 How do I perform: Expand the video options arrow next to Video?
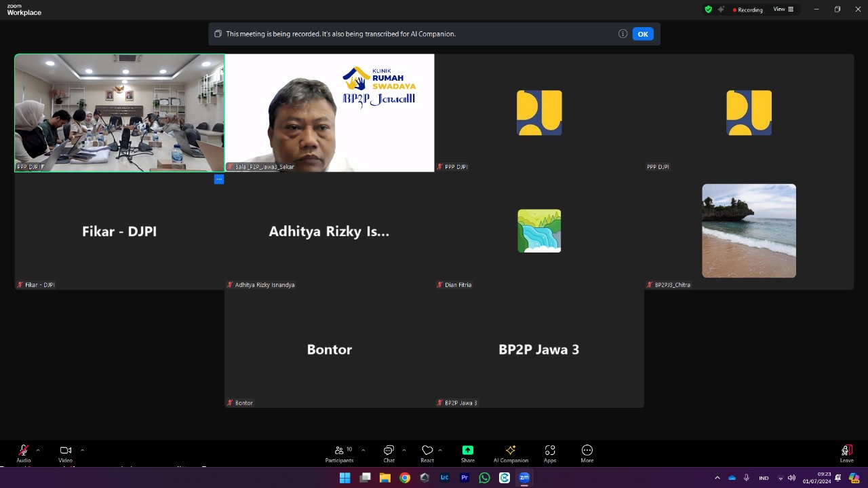(x=83, y=450)
